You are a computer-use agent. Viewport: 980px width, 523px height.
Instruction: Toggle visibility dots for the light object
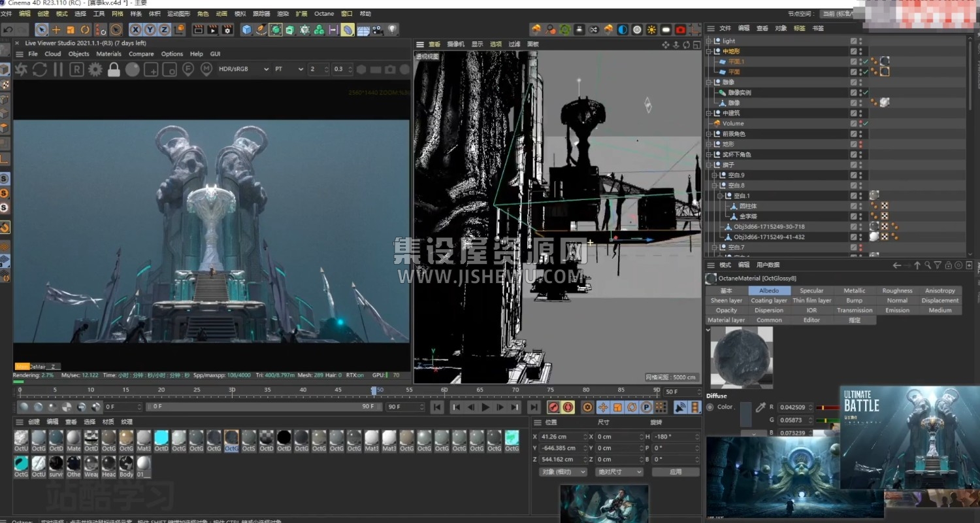click(x=860, y=41)
